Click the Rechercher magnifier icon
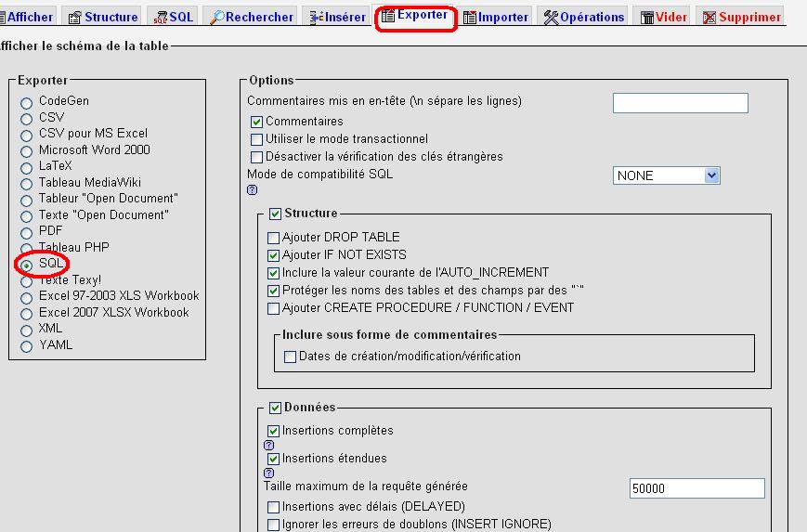The height and width of the screenshot is (532, 807). [216, 17]
